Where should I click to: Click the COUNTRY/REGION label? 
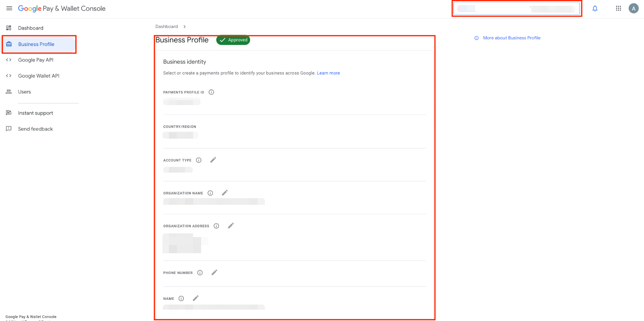[x=180, y=127]
